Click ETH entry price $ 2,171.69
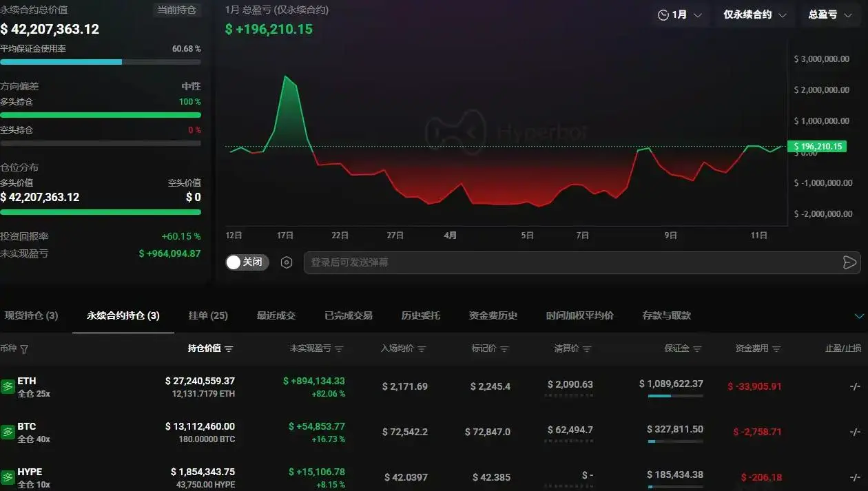This screenshot has width=868, height=491. tap(405, 386)
